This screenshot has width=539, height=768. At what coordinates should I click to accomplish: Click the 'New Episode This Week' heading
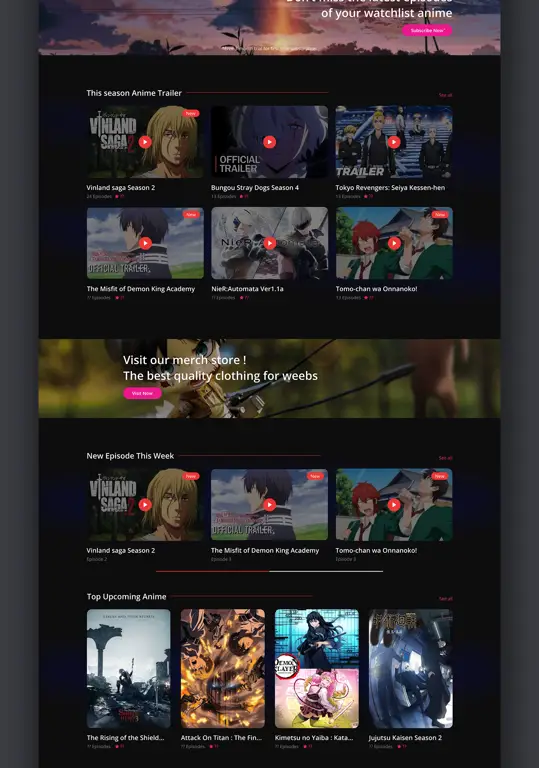(x=130, y=456)
